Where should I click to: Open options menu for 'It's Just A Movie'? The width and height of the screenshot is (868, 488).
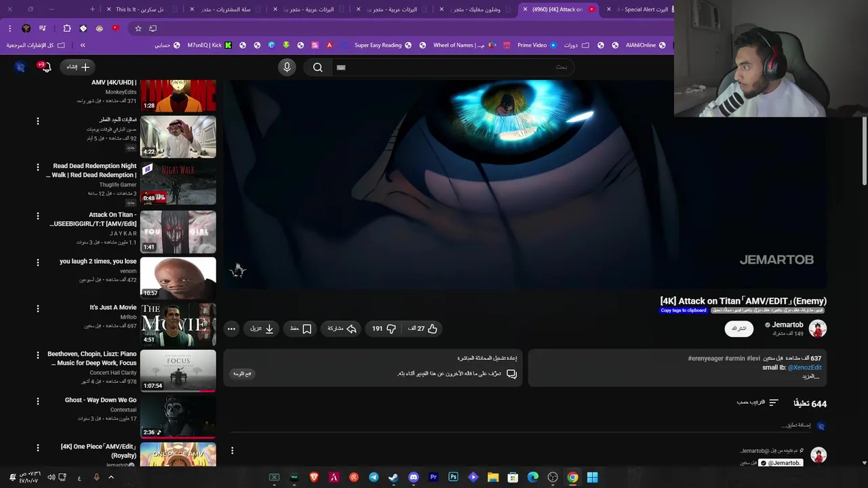(x=38, y=308)
